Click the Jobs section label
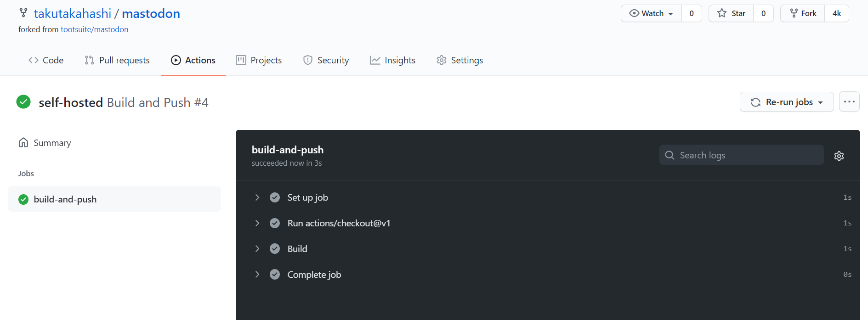 [26, 174]
